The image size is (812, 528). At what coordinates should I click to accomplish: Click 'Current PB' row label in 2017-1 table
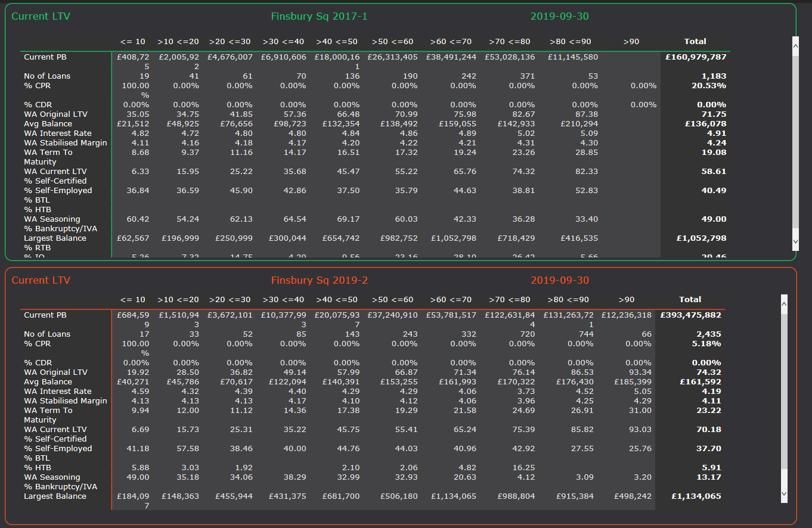point(45,57)
